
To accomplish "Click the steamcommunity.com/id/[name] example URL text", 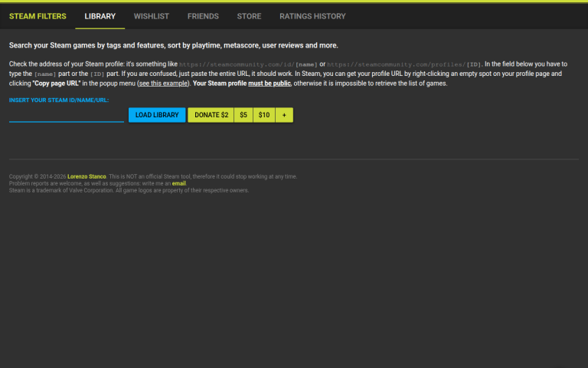I will [x=248, y=64].
